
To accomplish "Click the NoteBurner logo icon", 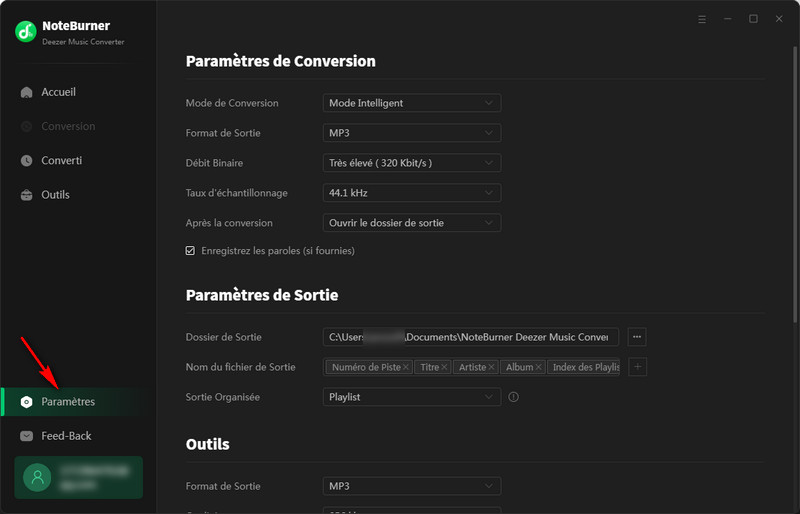I will click(26, 32).
